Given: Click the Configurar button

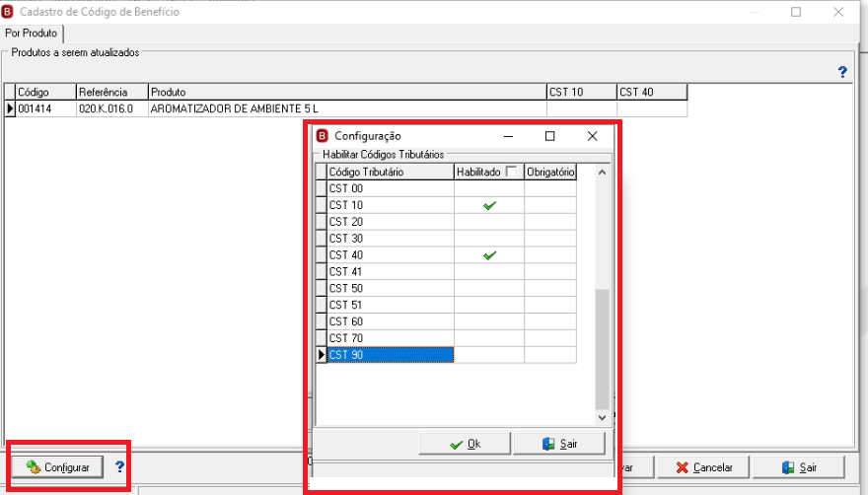Looking at the screenshot, I should [57, 467].
